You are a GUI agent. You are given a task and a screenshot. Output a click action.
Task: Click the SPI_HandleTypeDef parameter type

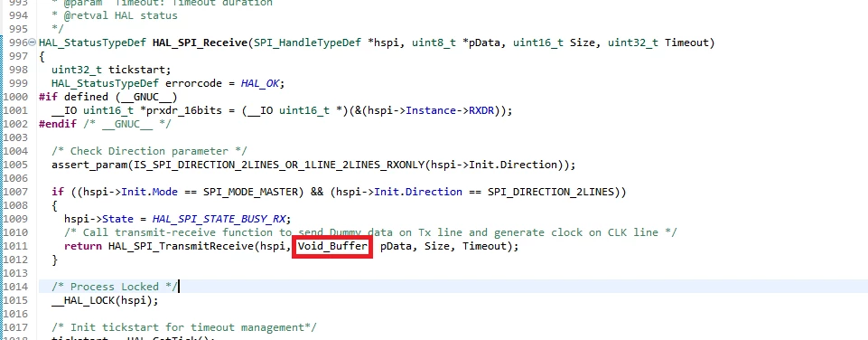pos(307,42)
